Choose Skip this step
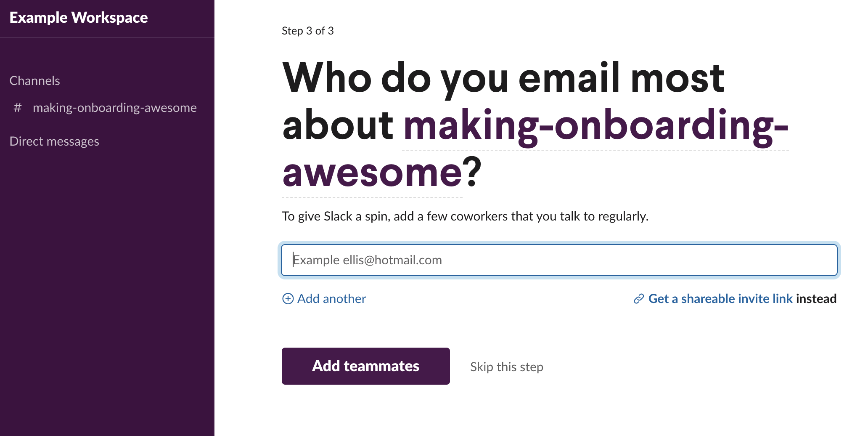868x436 pixels. [x=506, y=367]
